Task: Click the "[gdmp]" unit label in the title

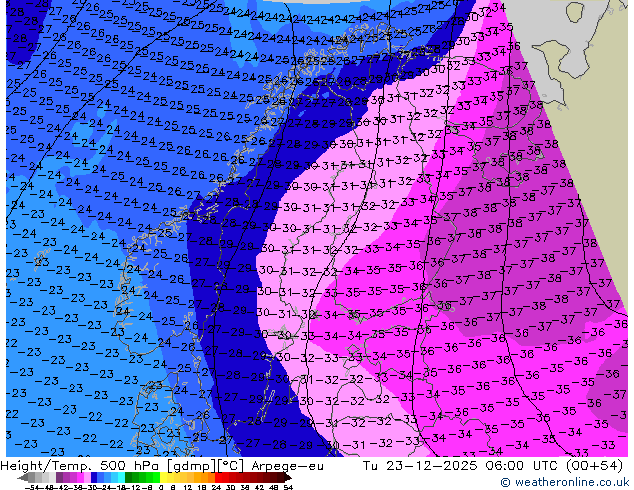Action: [x=190, y=466]
